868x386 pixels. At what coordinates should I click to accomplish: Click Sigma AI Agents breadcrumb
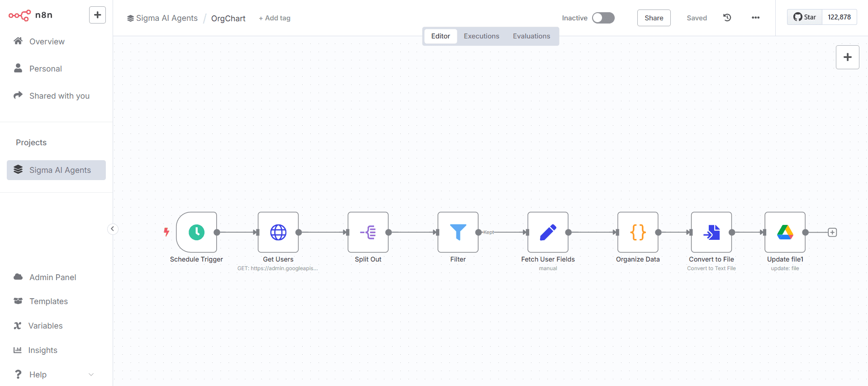[x=162, y=18]
